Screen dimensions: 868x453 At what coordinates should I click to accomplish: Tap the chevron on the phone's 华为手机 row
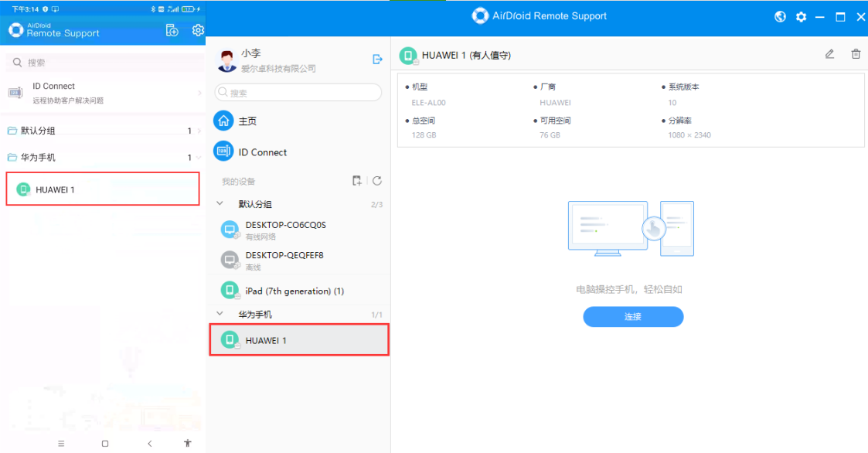click(199, 158)
